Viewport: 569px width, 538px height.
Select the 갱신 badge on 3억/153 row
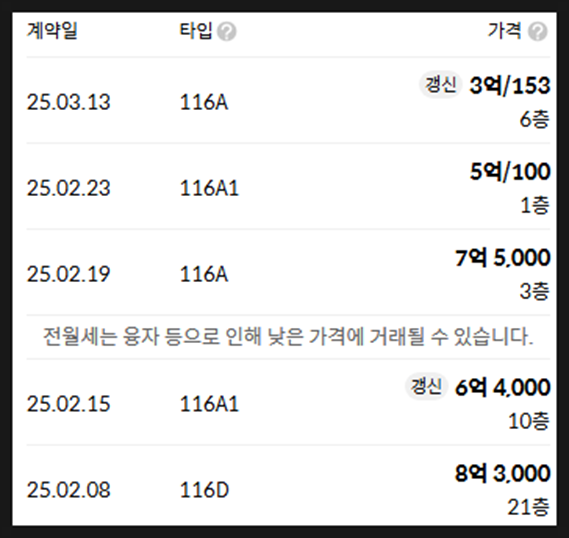click(x=440, y=85)
